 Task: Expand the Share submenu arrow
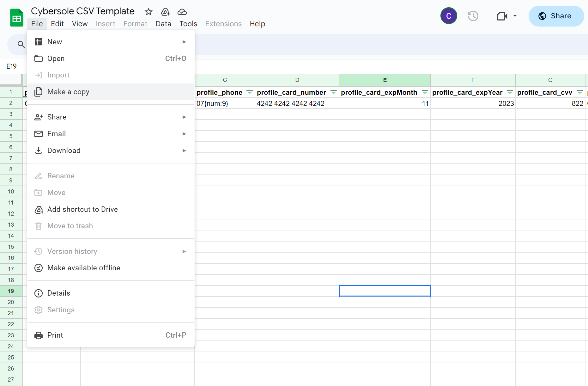[184, 117]
